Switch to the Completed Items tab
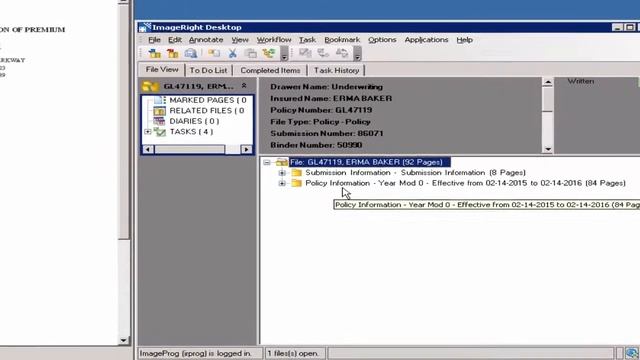Screen dimensions: 640x360 click(270, 70)
